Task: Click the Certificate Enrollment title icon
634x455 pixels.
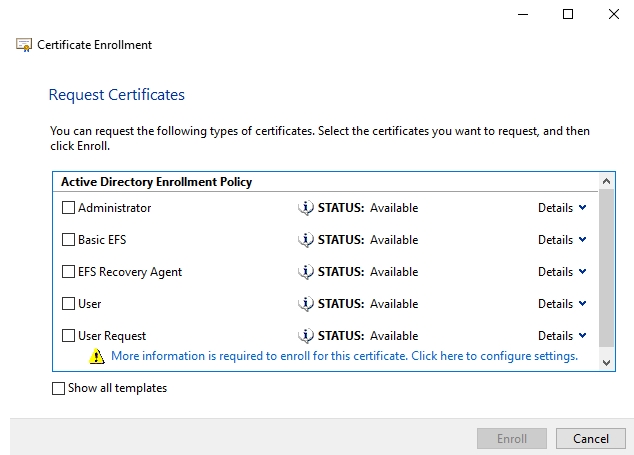Action: tap(24, 45)
